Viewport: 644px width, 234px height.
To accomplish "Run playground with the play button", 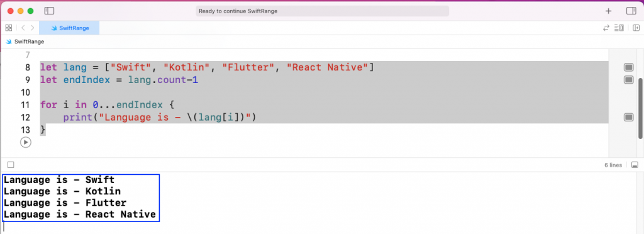I will pyautogui.click(x=25, y=142).
